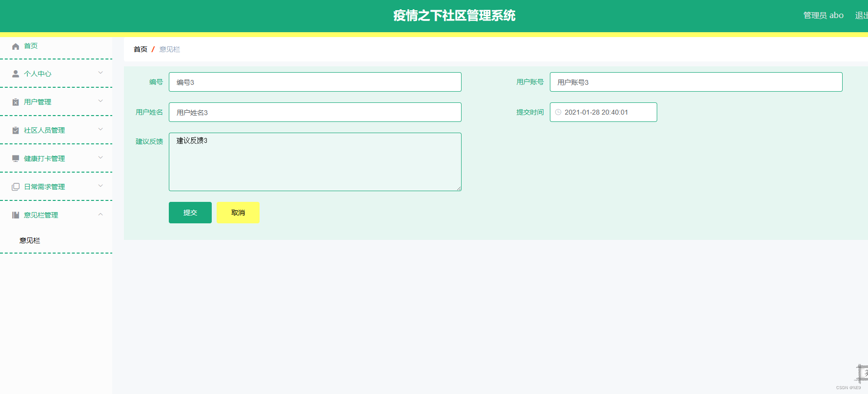Expand the 社区人员管理 chevron
The width and height of the screenshot is (868, 394).
[101, 129]
